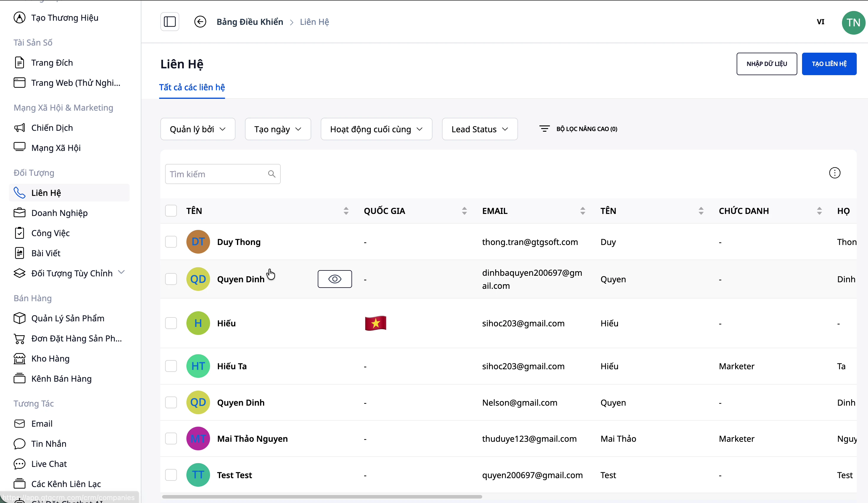Click the sidebar collapse panel icon
868x503 pixels.
(x=170, y=22)
